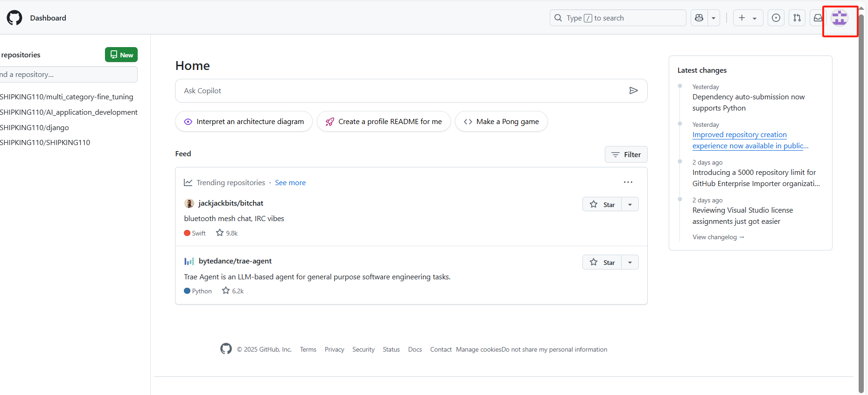Open the SHIPKING110/django repository

pos(35,127)
